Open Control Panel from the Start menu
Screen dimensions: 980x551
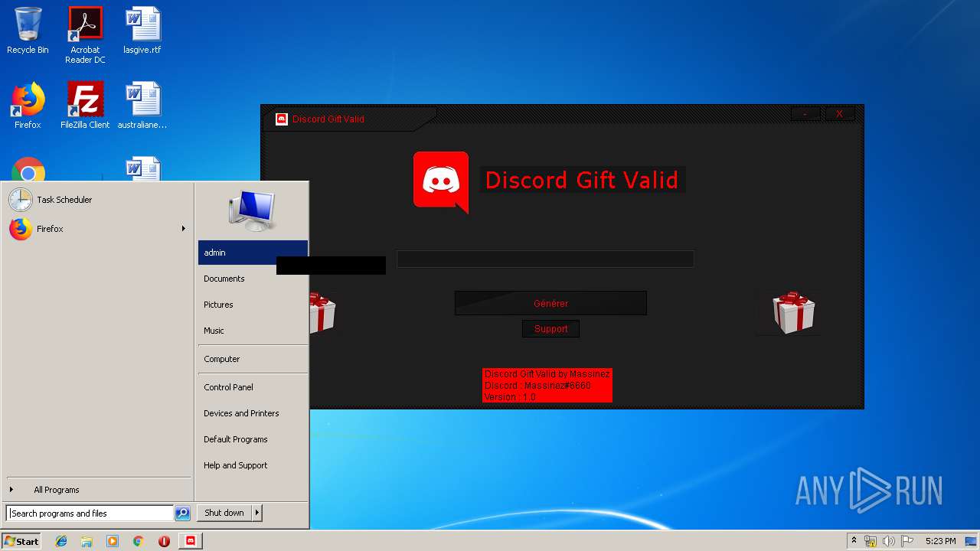pyautogui.click(x=253, y=387)
